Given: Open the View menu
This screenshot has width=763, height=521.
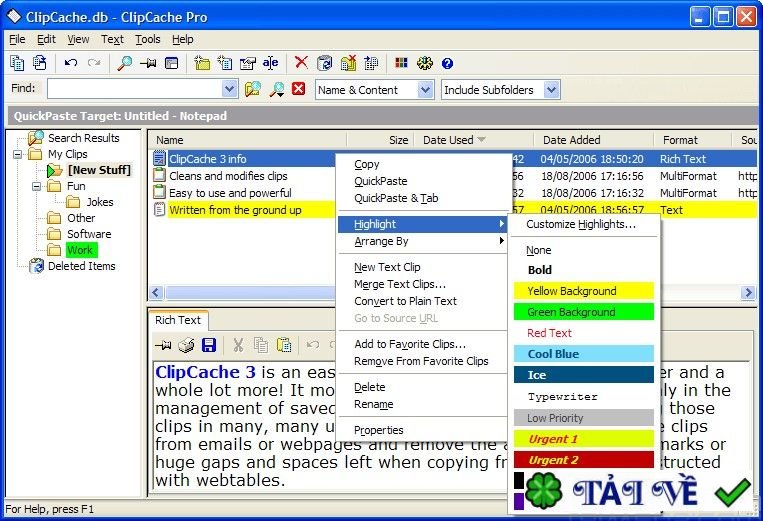Looking at the screenshot, I should click(x=78, y=39).
